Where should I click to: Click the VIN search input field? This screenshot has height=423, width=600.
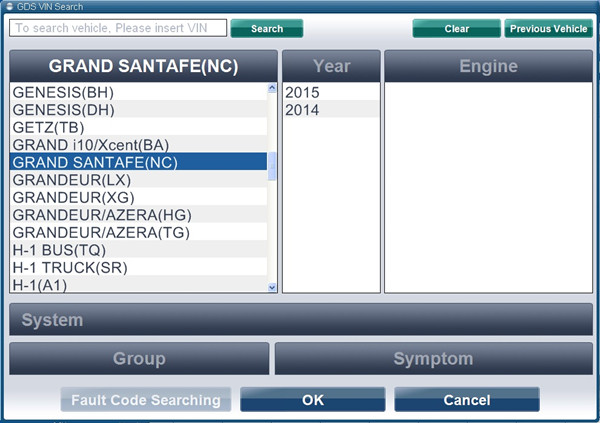(x=118, y=28)
